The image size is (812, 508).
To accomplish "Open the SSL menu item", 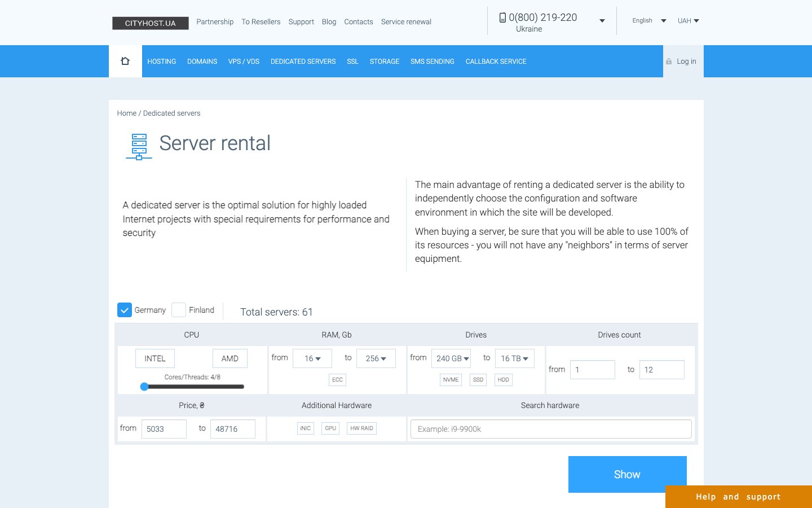I will (353, 62).
